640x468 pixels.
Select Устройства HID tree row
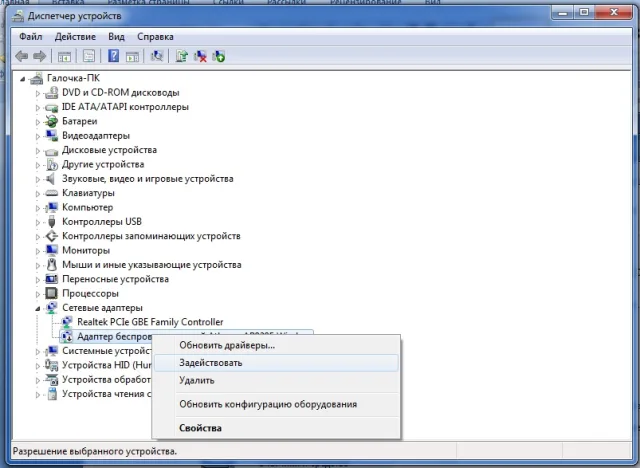point(106,365)
